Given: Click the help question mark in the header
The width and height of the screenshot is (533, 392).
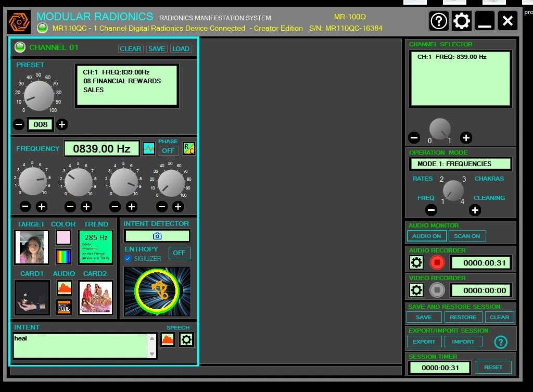Looking at the screenshot, I should pyautogui.click(x=438, y=21).
